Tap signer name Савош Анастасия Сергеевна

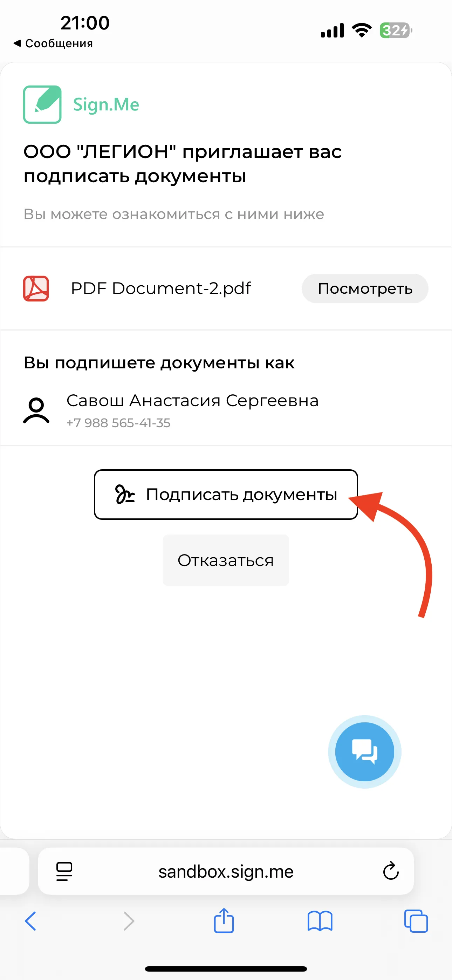click(192, 401)
